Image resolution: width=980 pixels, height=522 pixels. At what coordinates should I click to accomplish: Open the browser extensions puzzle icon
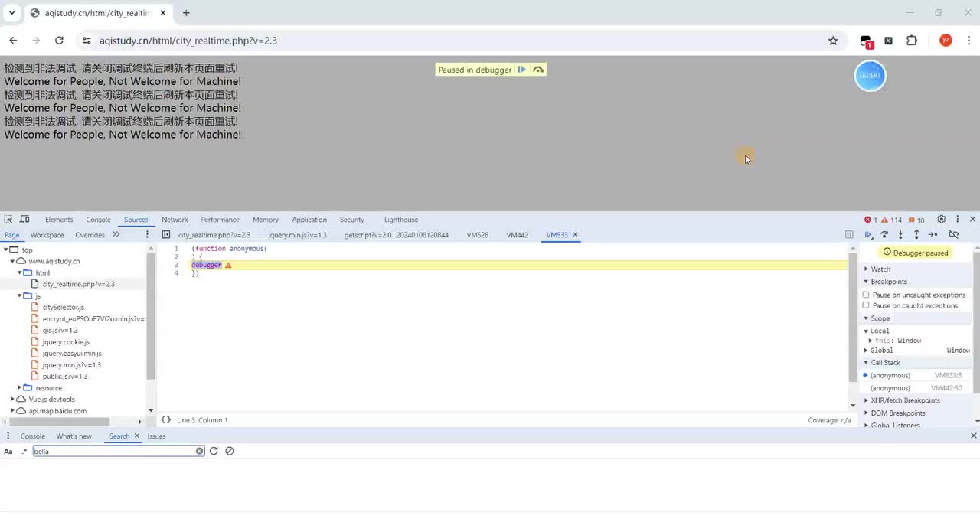(x=912, y=41)
